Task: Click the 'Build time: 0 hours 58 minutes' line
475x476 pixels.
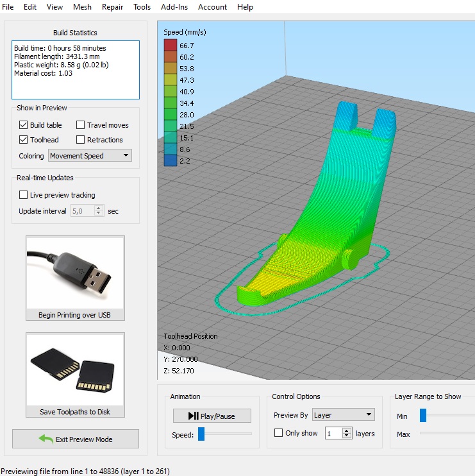Action: pyautogui.click(x=60, y=48)
